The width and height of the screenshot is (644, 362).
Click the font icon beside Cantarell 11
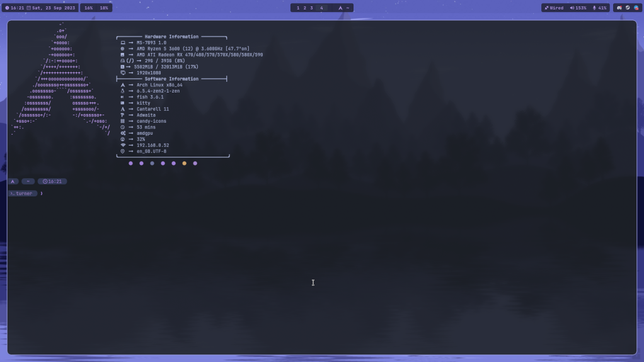click(x=122, y=109)
